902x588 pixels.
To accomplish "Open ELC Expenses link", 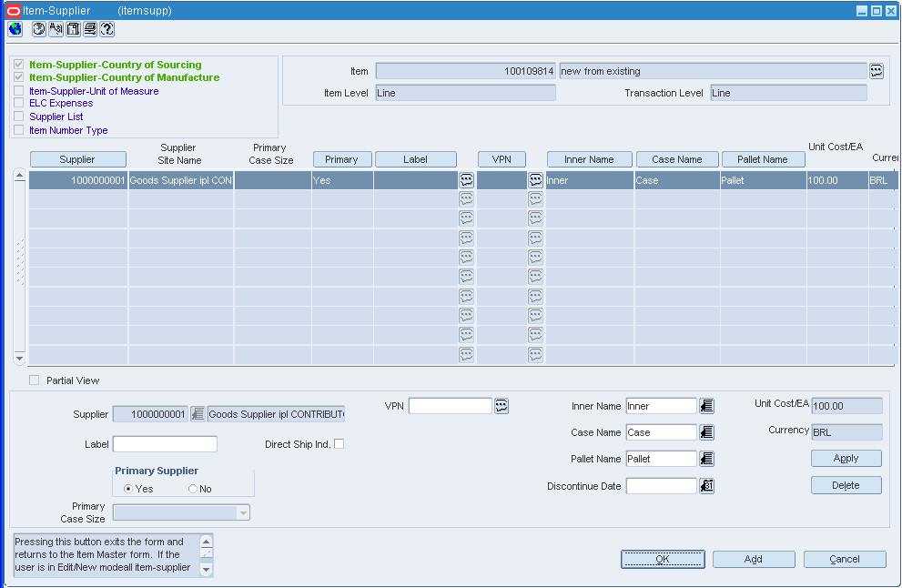I will pos(61,103).
